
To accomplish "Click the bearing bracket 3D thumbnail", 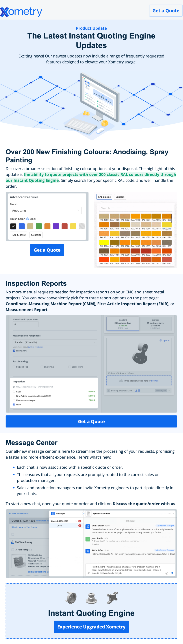I will point(140,353).
